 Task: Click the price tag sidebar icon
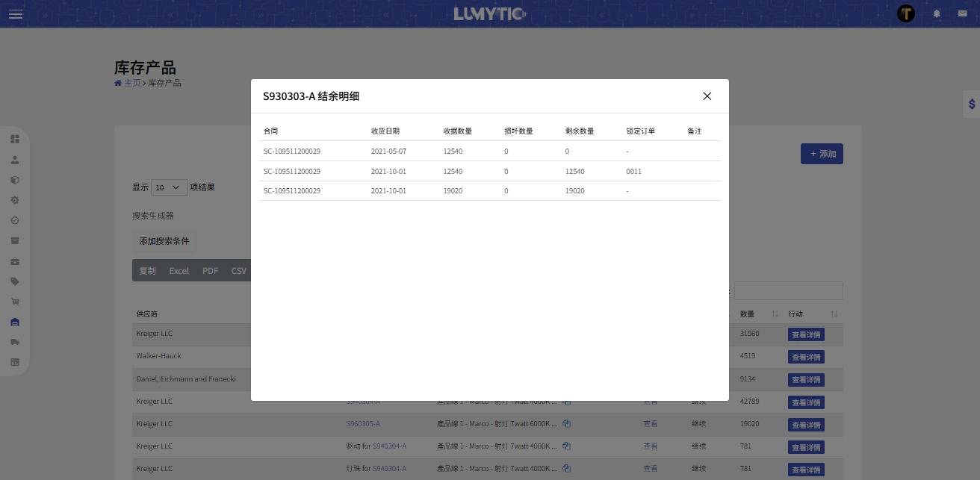15,281
